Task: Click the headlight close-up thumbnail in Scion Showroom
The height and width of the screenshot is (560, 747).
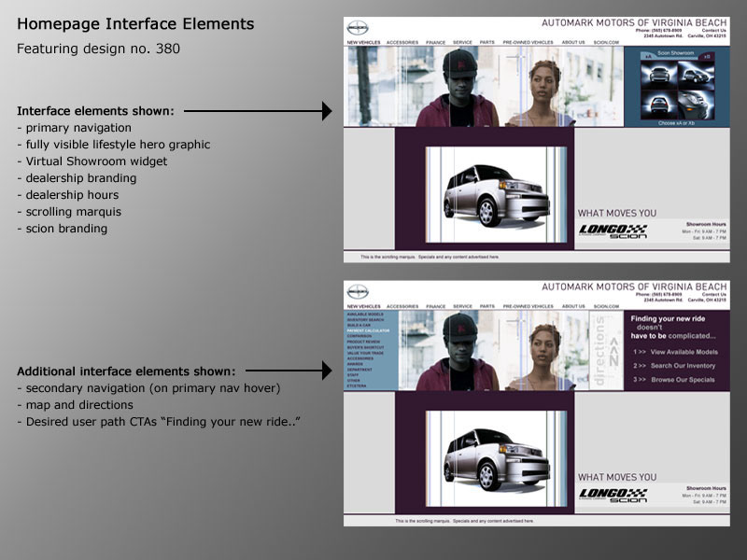Action: [696, 105]
